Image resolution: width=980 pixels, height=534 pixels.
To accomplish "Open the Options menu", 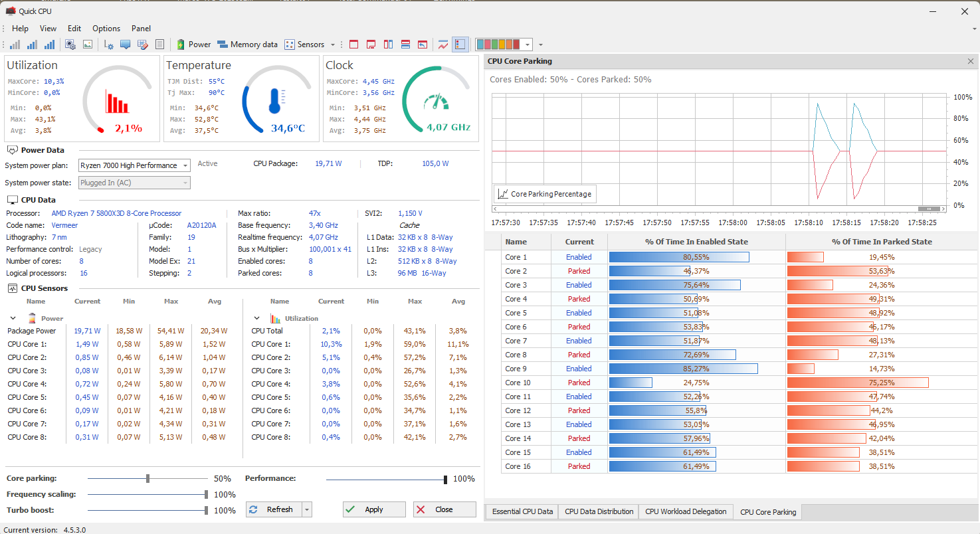I will pos(106,29).
